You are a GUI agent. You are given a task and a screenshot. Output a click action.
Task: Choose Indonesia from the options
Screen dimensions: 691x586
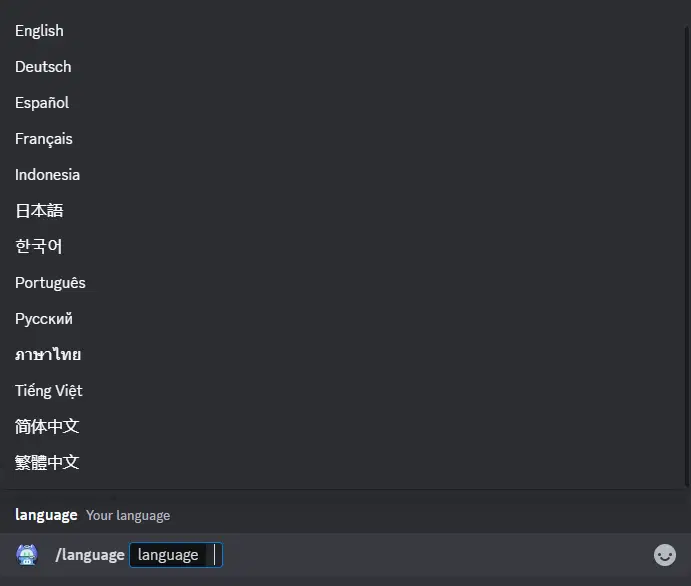click(47, 175)
